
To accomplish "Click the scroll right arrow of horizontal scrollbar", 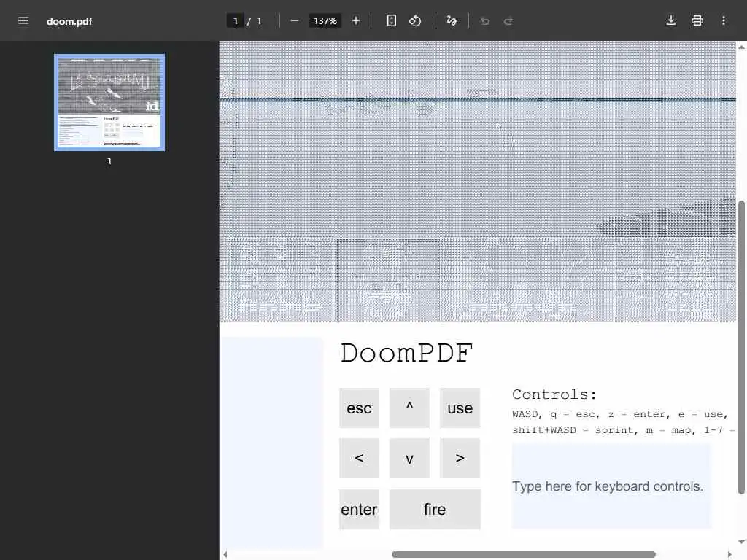I will coord(729,555).
